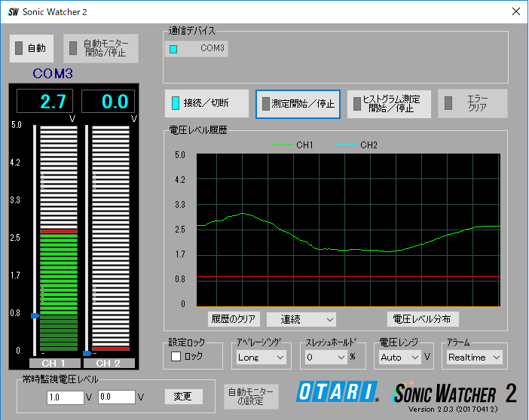The image size is (529, 420).
Task: Enable the ロック checkbox
Action: 176,356
